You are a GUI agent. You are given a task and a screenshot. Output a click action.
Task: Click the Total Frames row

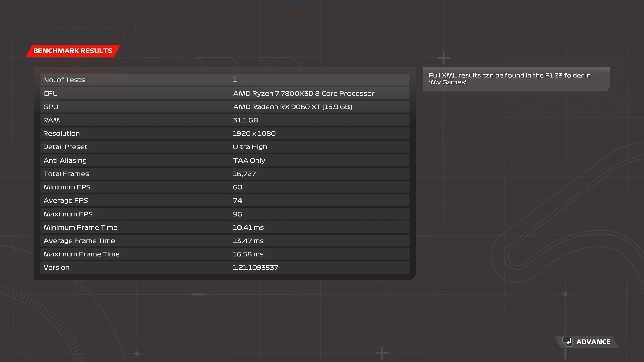[x=224, y=174]
